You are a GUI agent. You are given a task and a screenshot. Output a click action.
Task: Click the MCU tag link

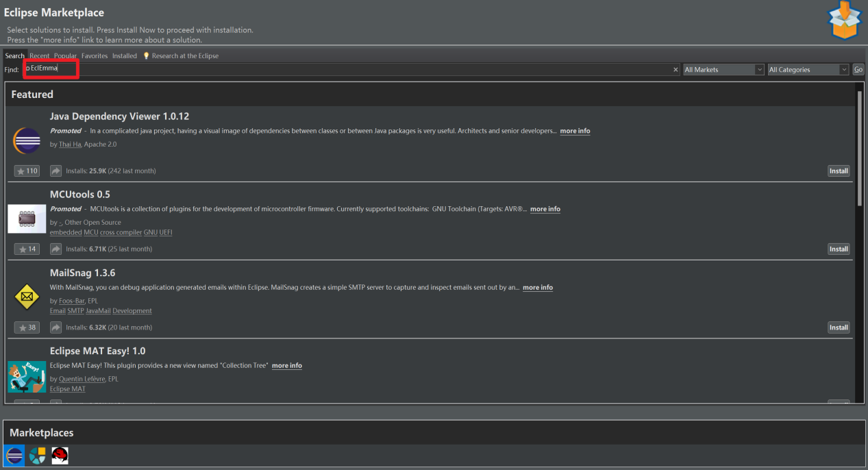pyautogui.click(x=90, y=232)
